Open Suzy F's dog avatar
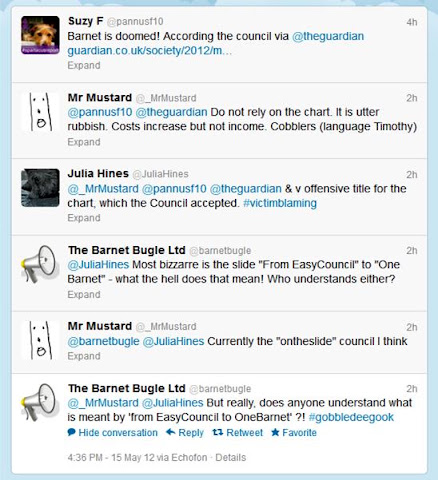The width and height of the screenshot is (438, 480). pyautogui.click(x=40, y=35)
